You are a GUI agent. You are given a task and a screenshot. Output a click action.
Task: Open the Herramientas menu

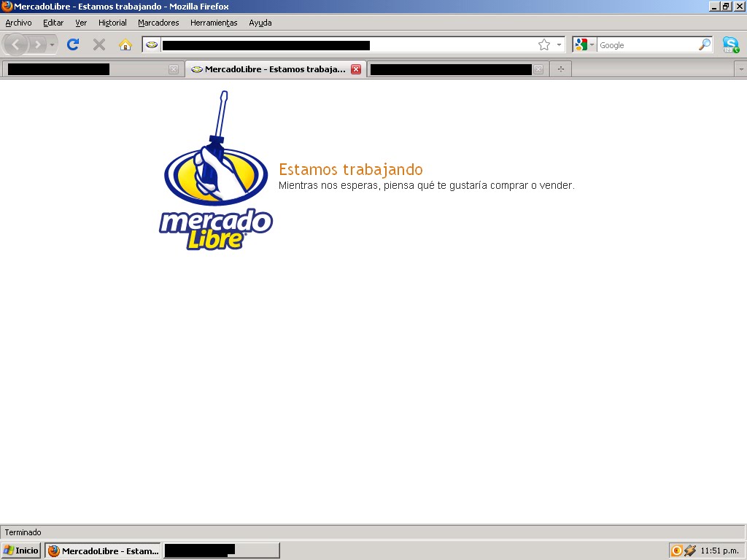click(x=214, y=23)
